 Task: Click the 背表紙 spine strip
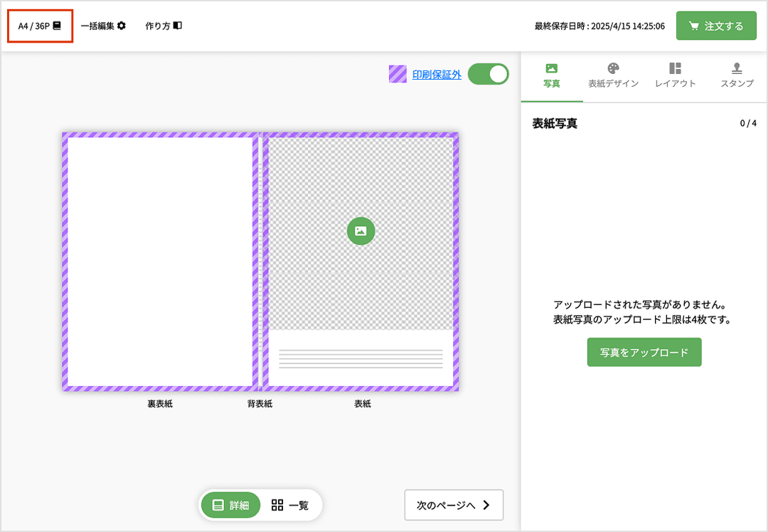click(x=260, y=261)
